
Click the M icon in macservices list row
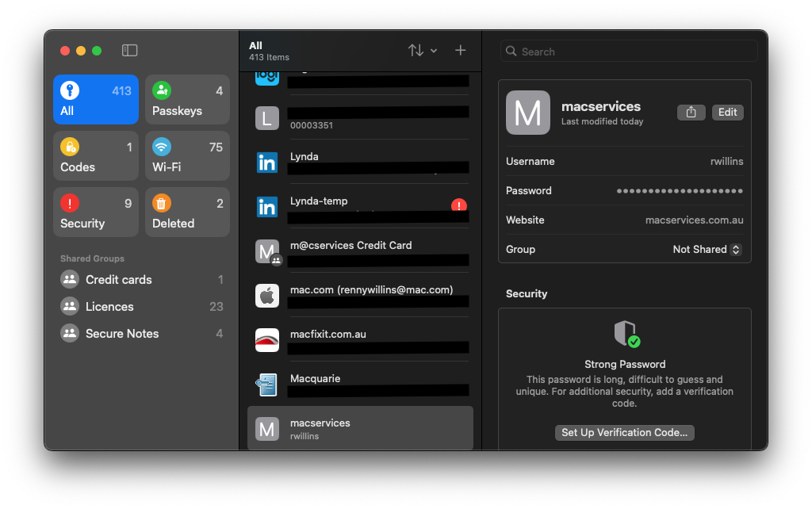[x=267, y=429]
